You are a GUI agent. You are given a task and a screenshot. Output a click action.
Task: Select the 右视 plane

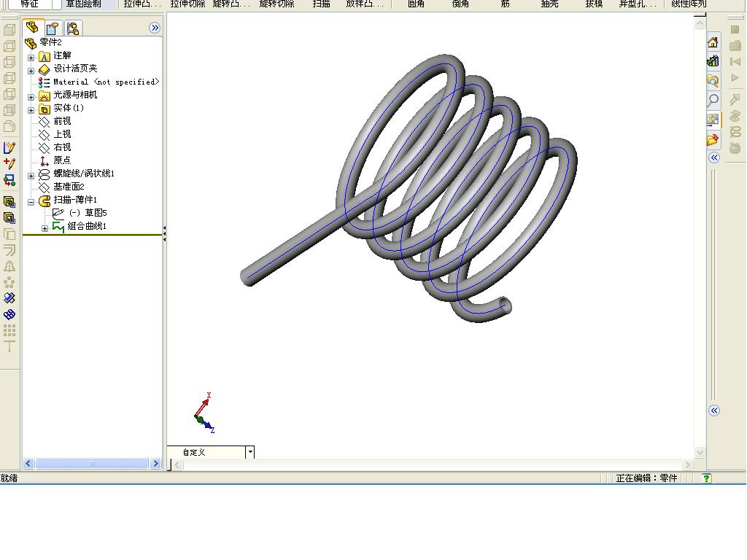(x=62, y=147)
